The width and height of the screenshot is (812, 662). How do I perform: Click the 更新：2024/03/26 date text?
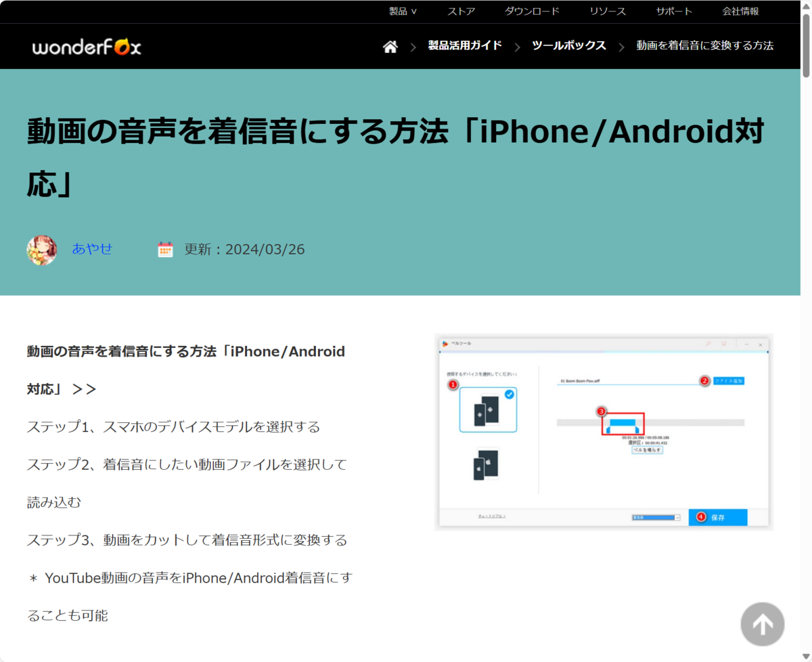click(244, 250)
